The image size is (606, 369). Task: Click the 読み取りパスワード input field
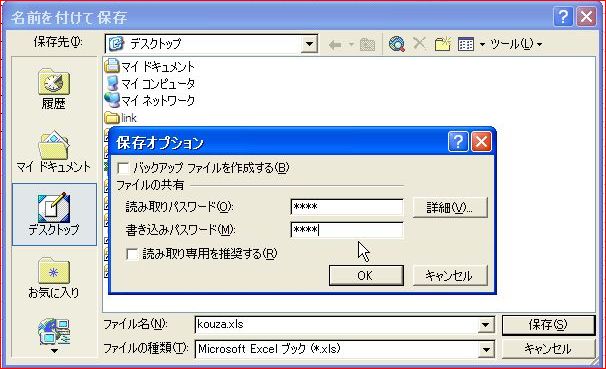pos(347,207)
